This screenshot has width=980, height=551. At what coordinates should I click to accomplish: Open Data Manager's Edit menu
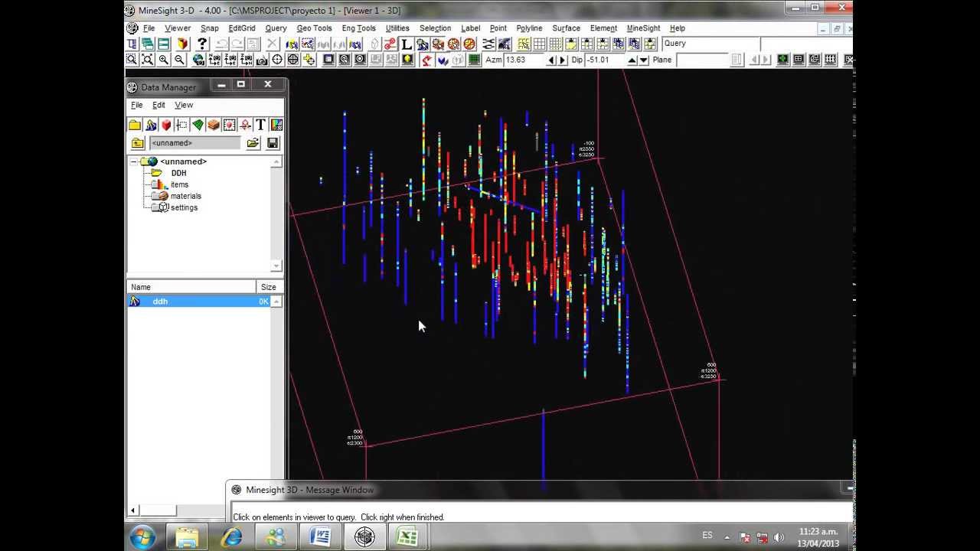(158, 105)
